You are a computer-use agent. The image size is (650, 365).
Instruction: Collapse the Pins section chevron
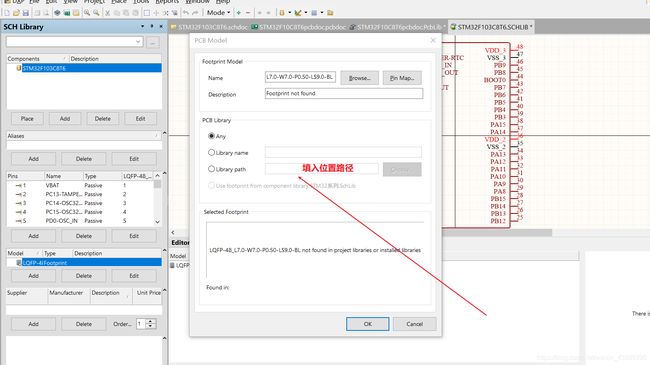165,173
